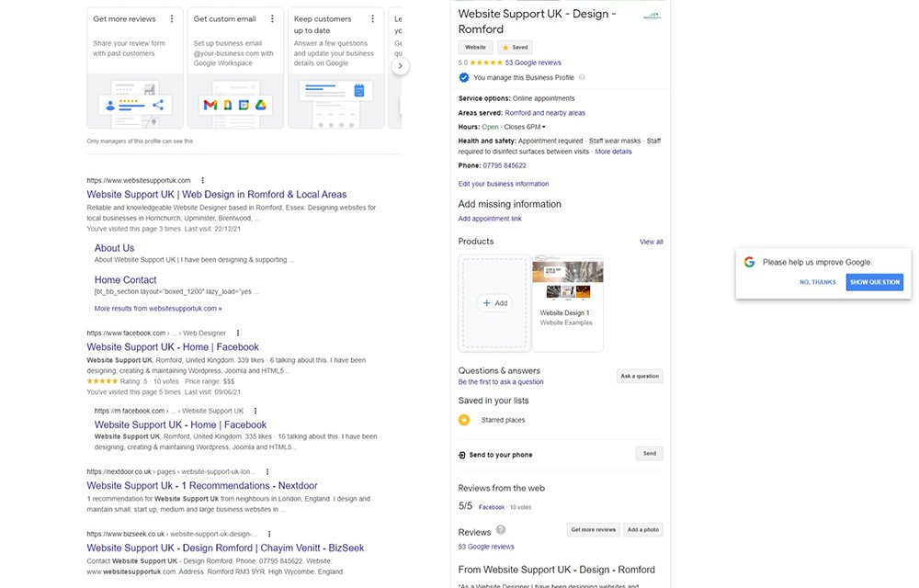Click the Get custom email card title
Viewport: 919px width, 588px height.
point(224,18)
